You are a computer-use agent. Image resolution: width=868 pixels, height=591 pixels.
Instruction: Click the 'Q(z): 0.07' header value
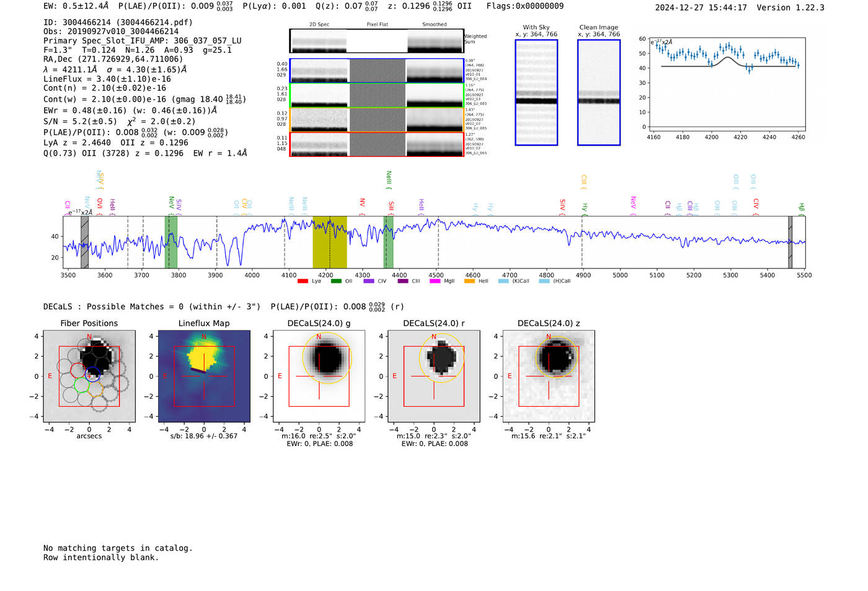pyautogui.click(x=347, y=6)
